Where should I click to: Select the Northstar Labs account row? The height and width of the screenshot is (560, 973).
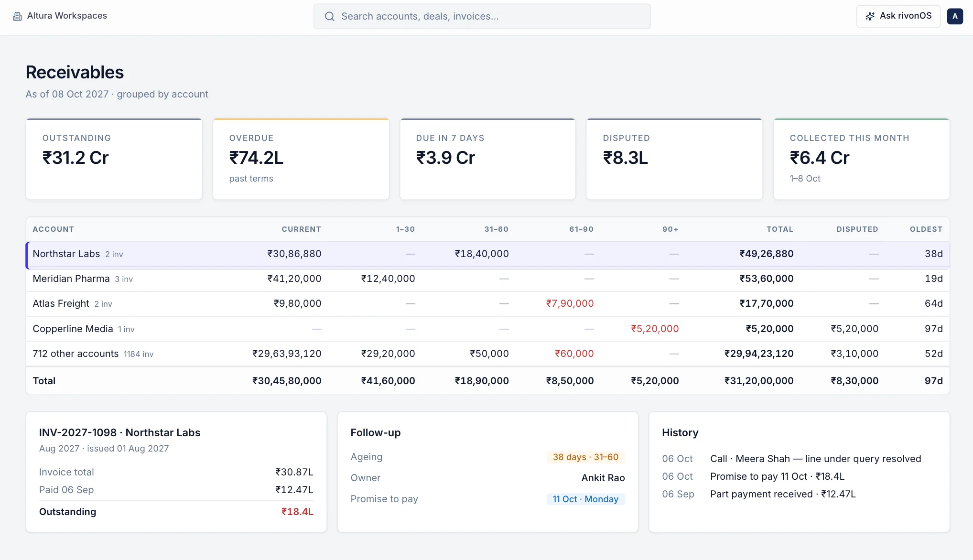[x=487, y=254]
